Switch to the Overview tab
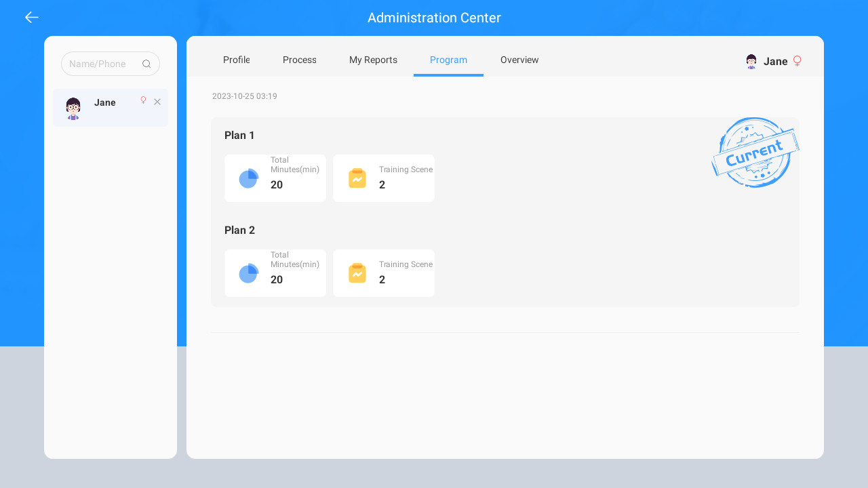Viewport: 868px width, 488px height. (x=519, y=60)
